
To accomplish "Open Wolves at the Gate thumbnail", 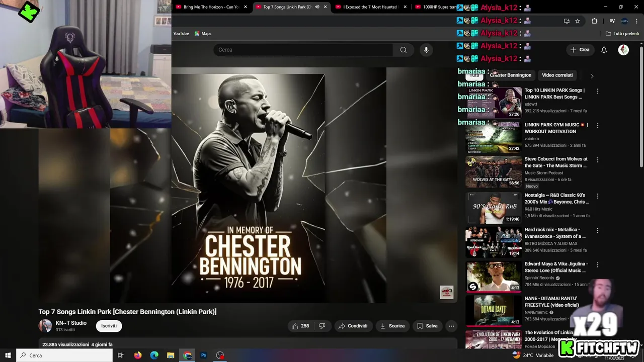I will click(494, 171).
